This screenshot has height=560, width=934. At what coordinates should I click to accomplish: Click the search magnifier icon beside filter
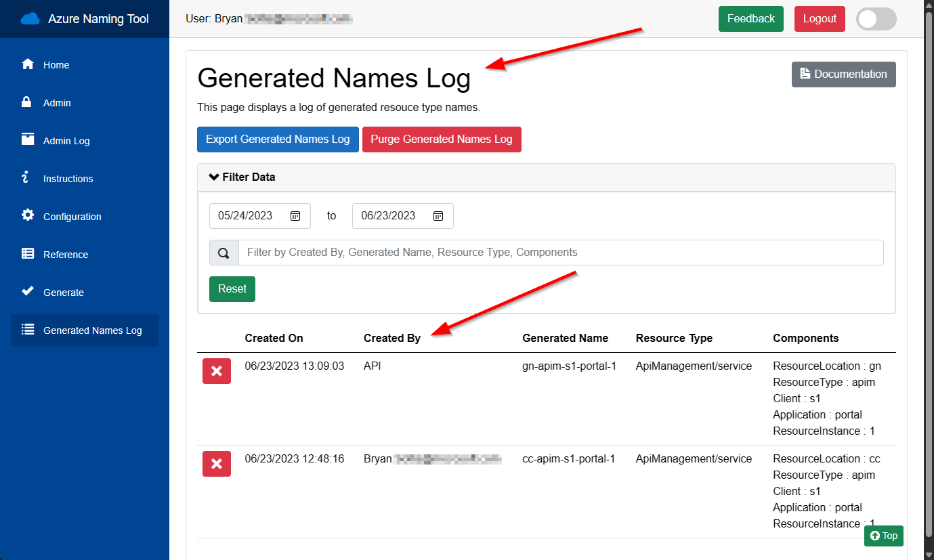click(224, 253)
